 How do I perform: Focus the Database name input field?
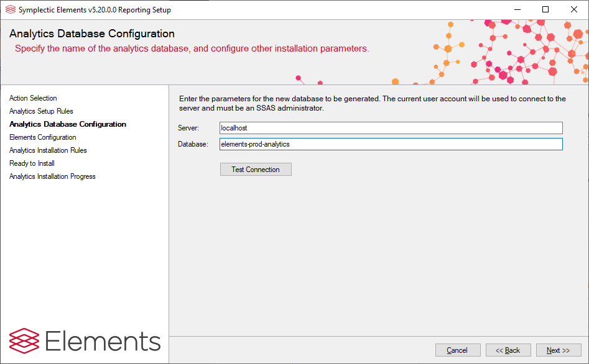[x=391, y=144]
